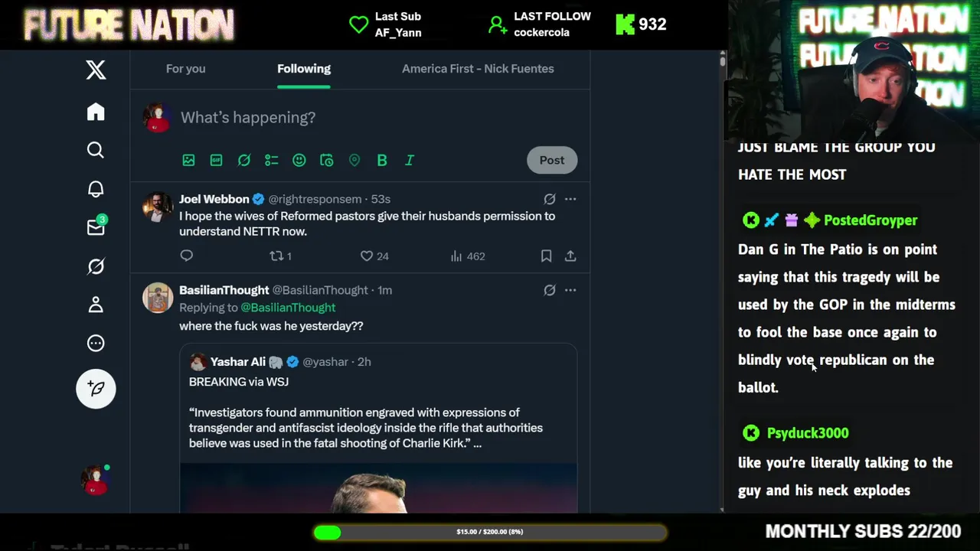This screenshot has height=551, width=980.
Task: Open Joel Webbon's profile name
Action: tap(214, 199)
